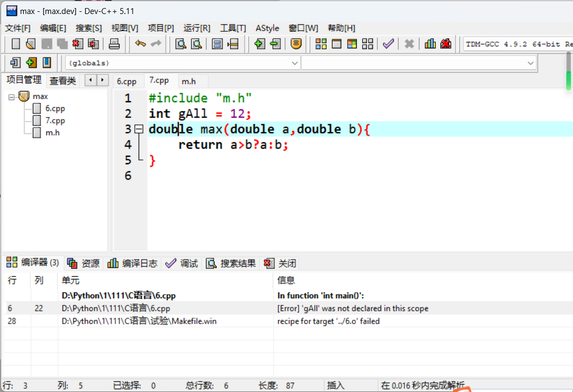Click right arrow to scroll project panel tabs
The width and height of the screenshot is (573, 392).
[x=102, y=80]
